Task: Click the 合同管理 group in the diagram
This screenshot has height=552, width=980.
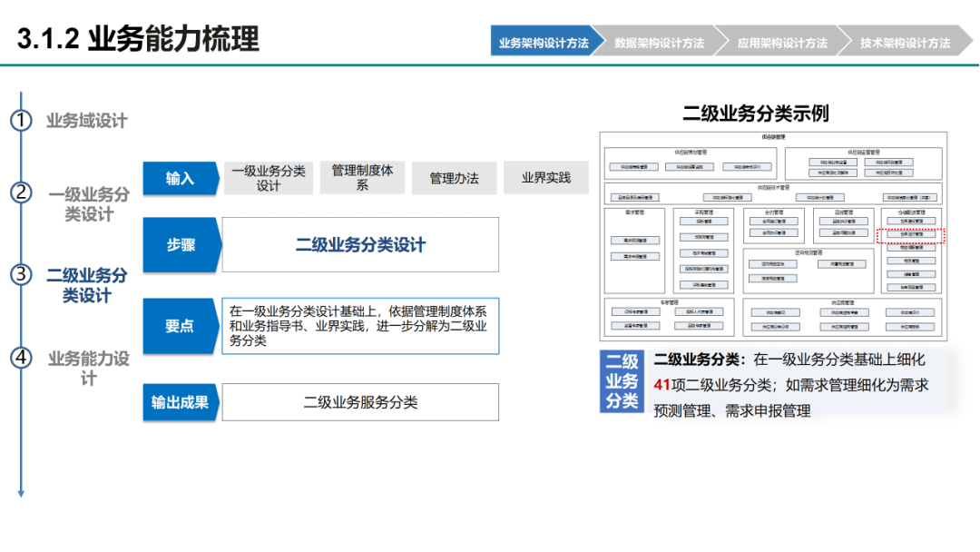Action: point(773,226)
